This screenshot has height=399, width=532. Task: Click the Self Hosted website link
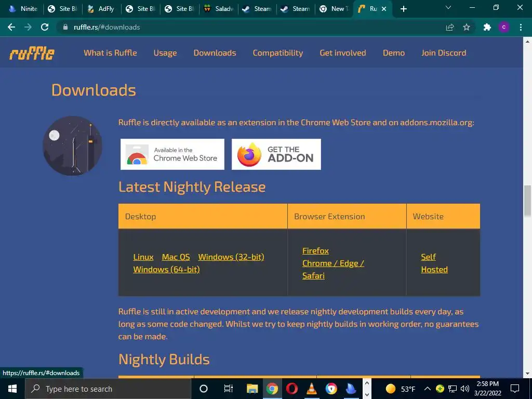pyautogui.click(x=434, y=263)
